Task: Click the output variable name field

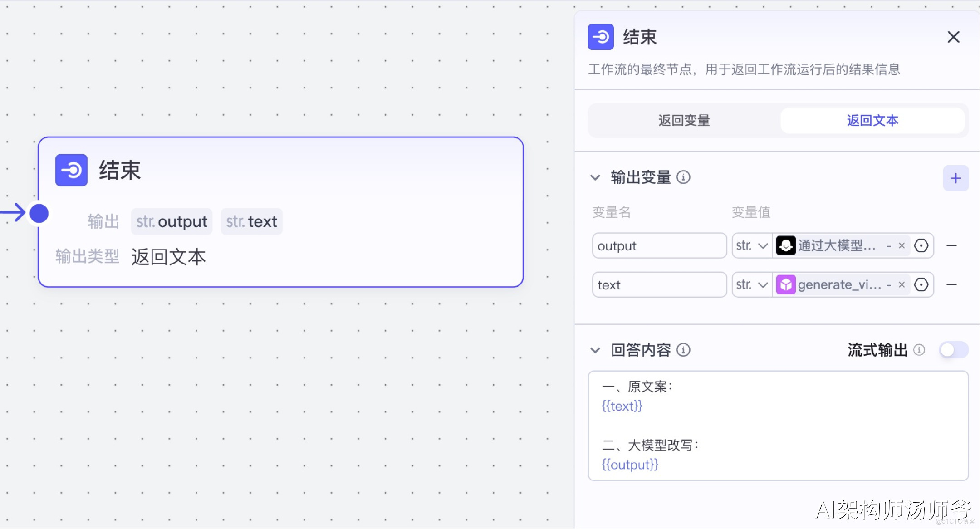Action: pos(659,246)
